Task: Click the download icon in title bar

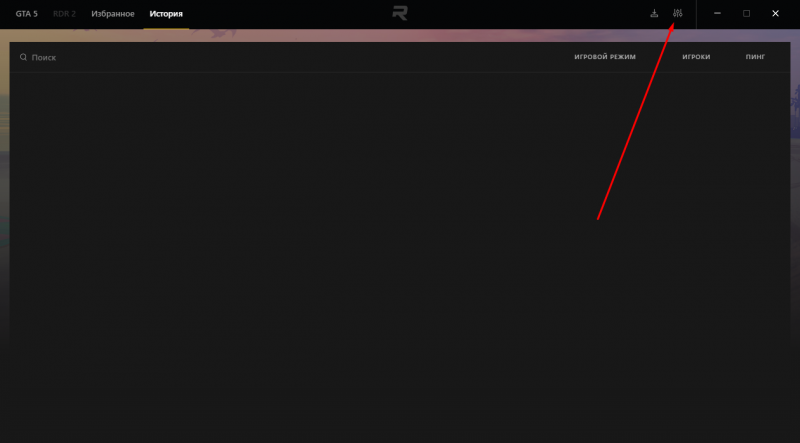Action: click(654, 14)
